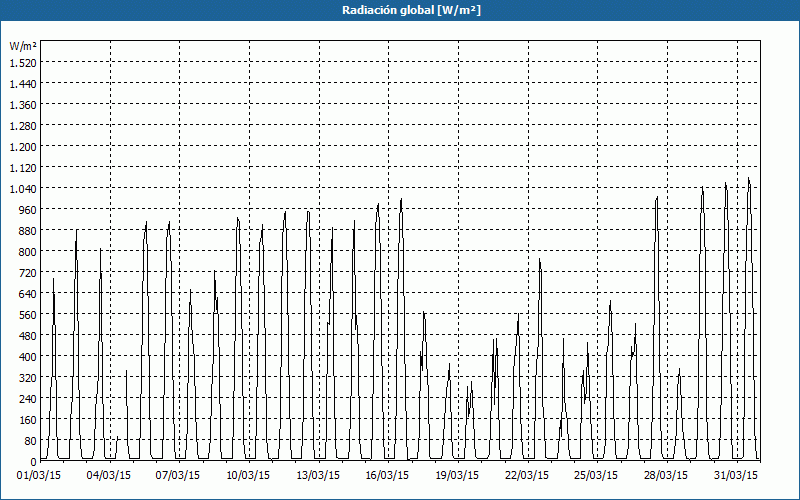Select the W/m² unit label
This screenshot has height=500, width=800.
click(23, 46)
